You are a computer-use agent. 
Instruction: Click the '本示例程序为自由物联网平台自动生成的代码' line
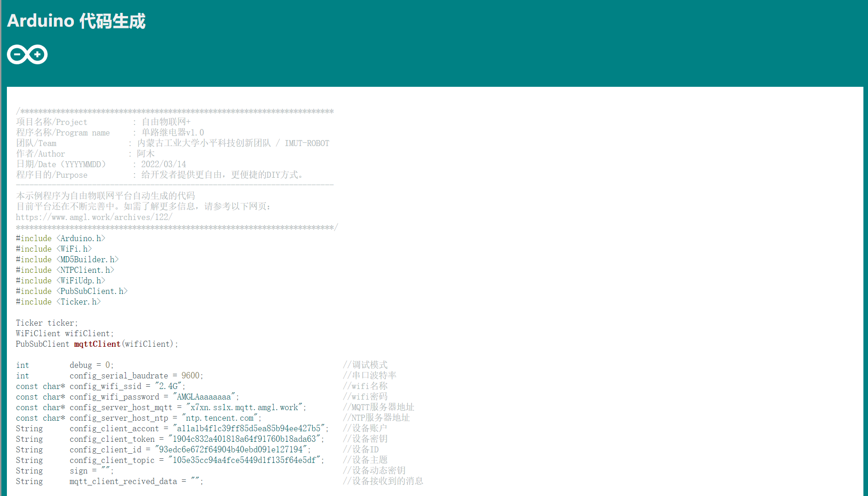click(x=106, y=196)
